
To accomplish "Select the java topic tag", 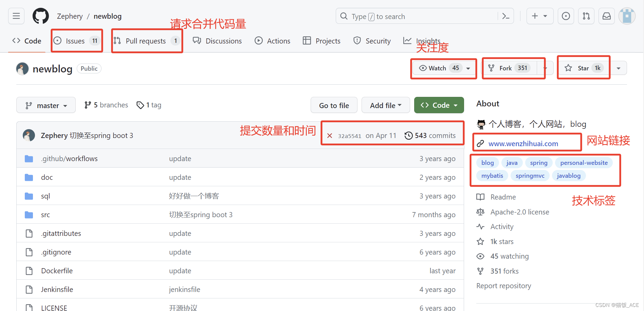I will [x=512, y=163].
